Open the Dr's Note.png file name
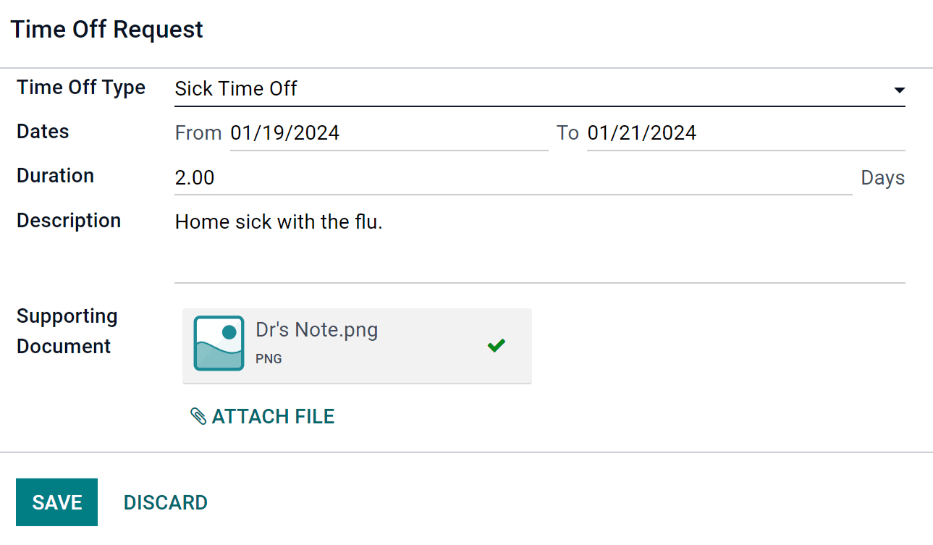The image size is (933, 545). 317,330
